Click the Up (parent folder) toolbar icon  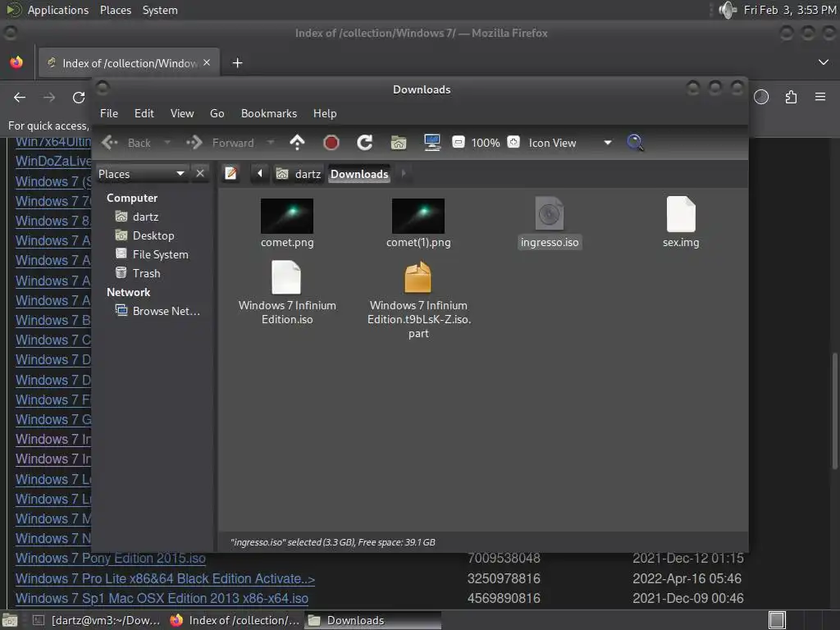click(x=297, y=143)
